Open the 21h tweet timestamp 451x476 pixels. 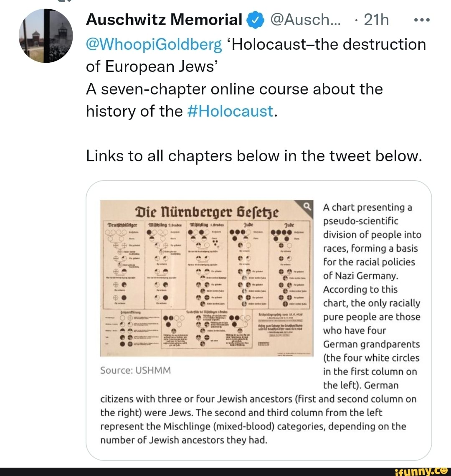376,20
